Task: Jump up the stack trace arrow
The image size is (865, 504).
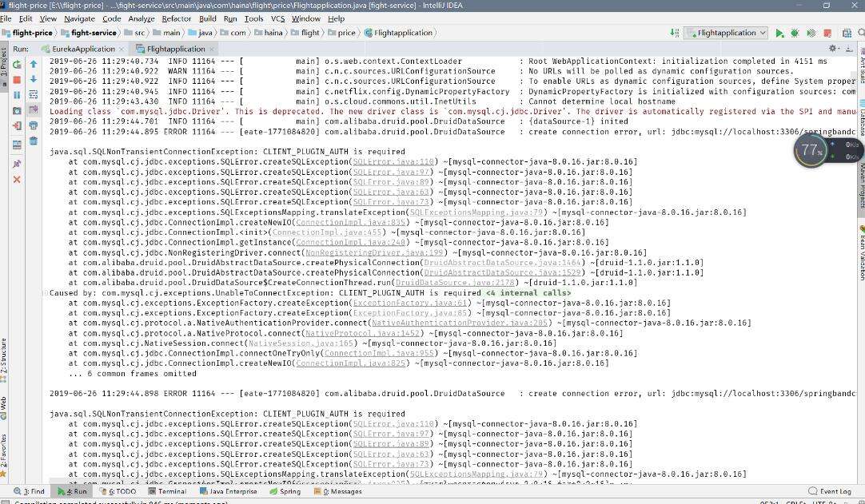Action: 34,65
